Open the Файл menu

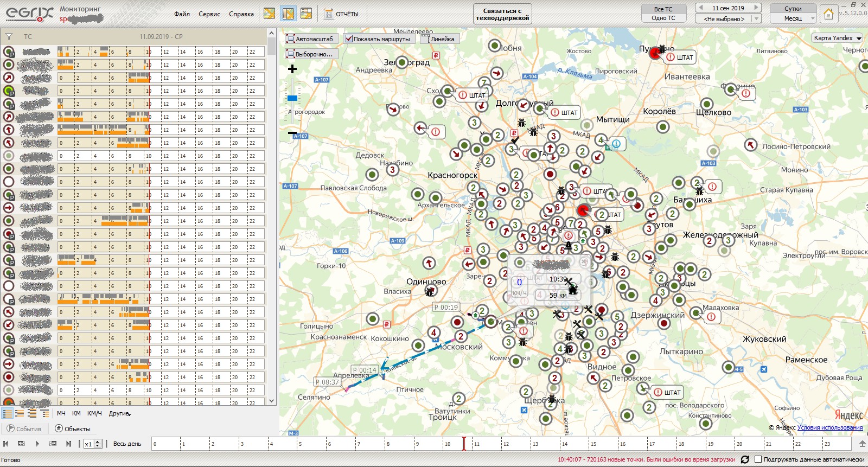pyautogui.click(x=182, y=14)
